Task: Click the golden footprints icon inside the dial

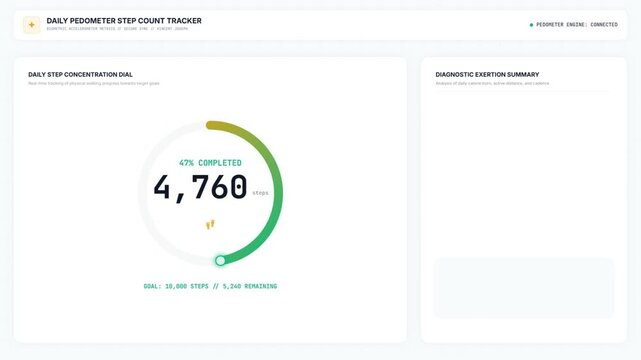Action: tap(210, 224)
